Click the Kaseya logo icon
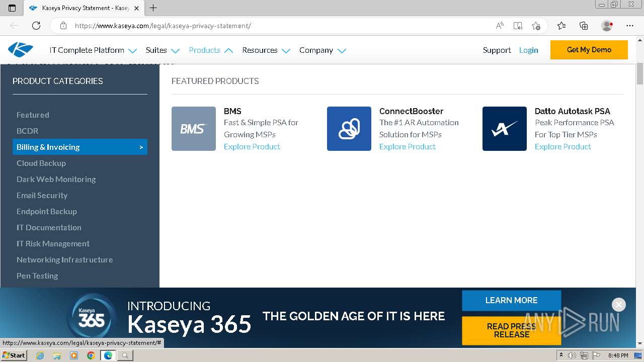Viewport: 644px width, 362px height. 21,50
